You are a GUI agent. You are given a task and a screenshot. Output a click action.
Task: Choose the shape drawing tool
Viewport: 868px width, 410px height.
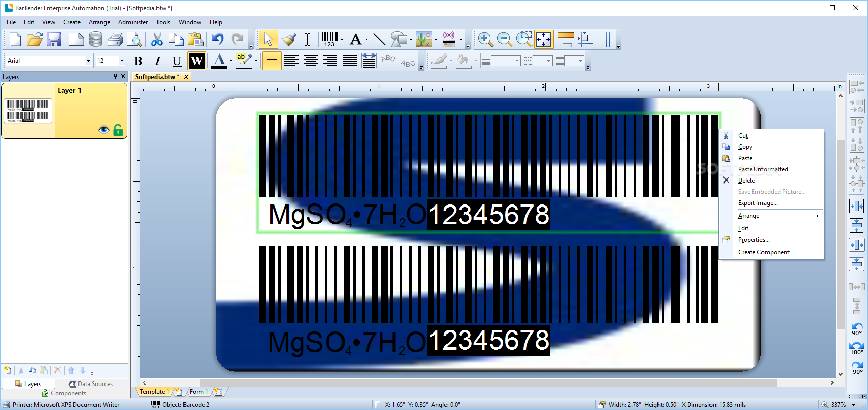(399, 39)
